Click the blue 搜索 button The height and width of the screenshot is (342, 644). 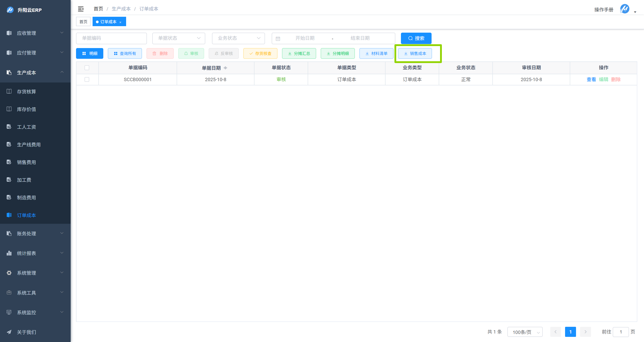[416, 38]
